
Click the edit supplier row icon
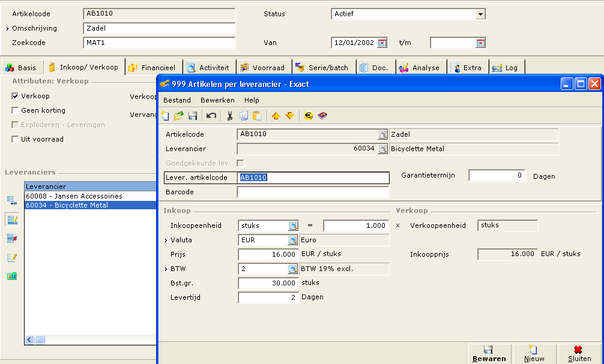pyautogui.click(x=12, y=219)
